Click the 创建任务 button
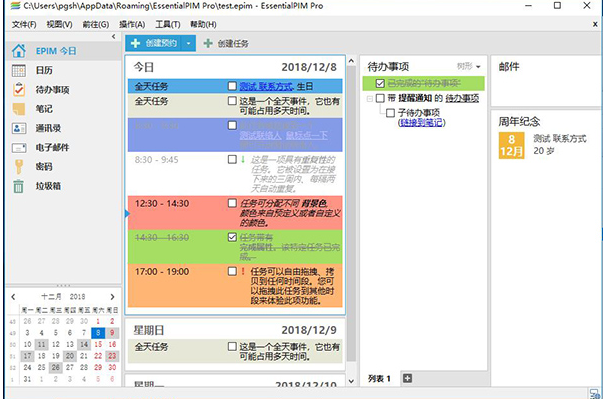 click(x=226, y=43)
